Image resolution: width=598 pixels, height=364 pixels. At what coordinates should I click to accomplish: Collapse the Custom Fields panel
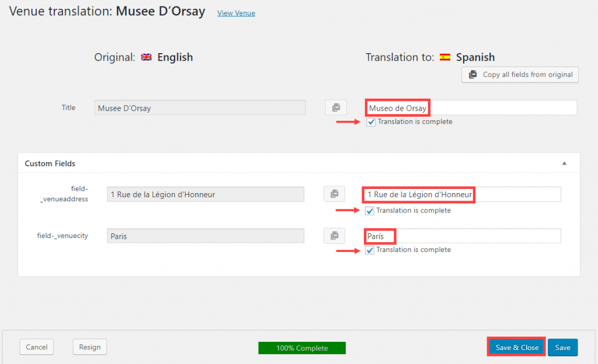565,163
